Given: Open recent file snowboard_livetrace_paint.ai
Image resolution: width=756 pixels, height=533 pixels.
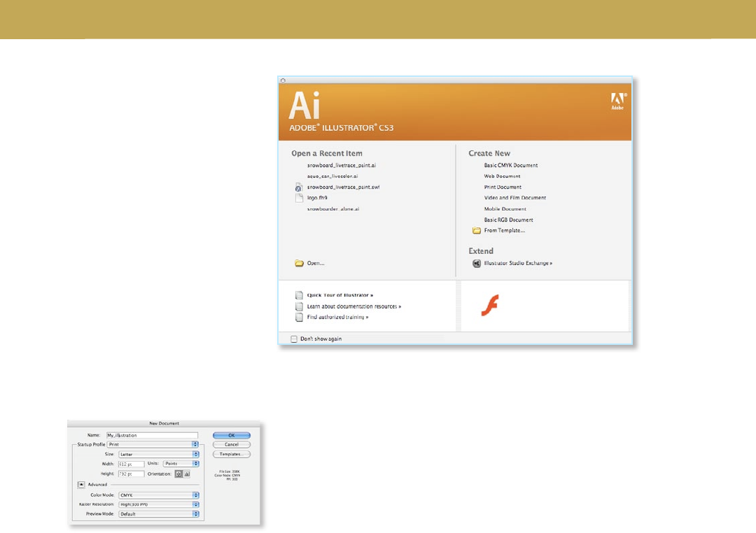Looking at the screenshot, I should [x=342, y=165].
